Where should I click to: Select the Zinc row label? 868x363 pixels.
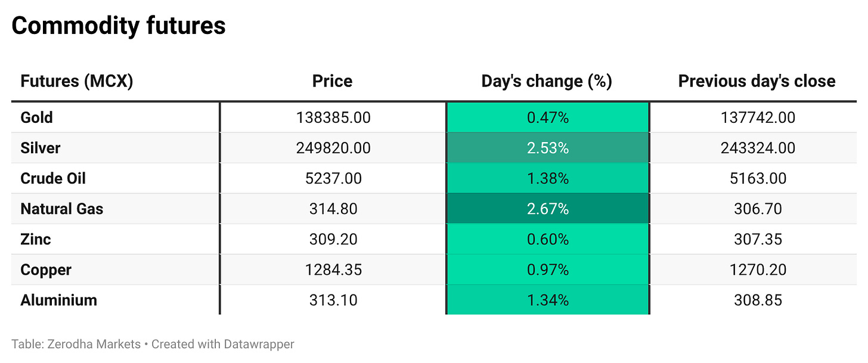(x=36, y=239)
